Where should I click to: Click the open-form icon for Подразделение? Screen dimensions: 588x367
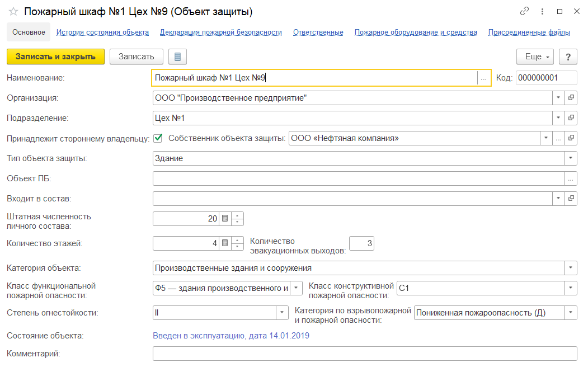[571, 118]
